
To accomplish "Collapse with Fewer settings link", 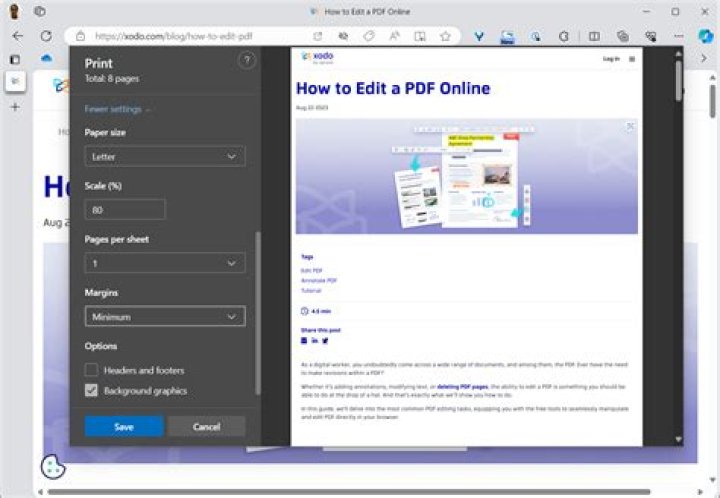I will pos(117,109).
